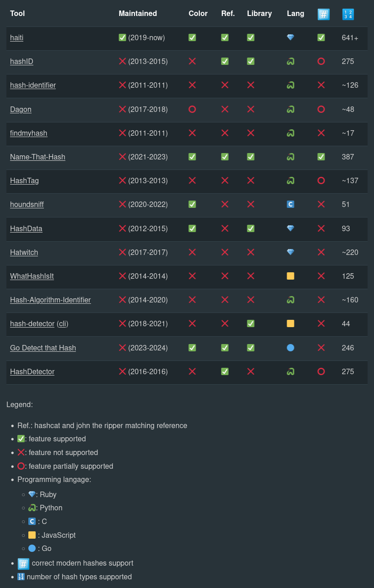
Task: Click the Maintained column header
Action: (x=138, y=13)
